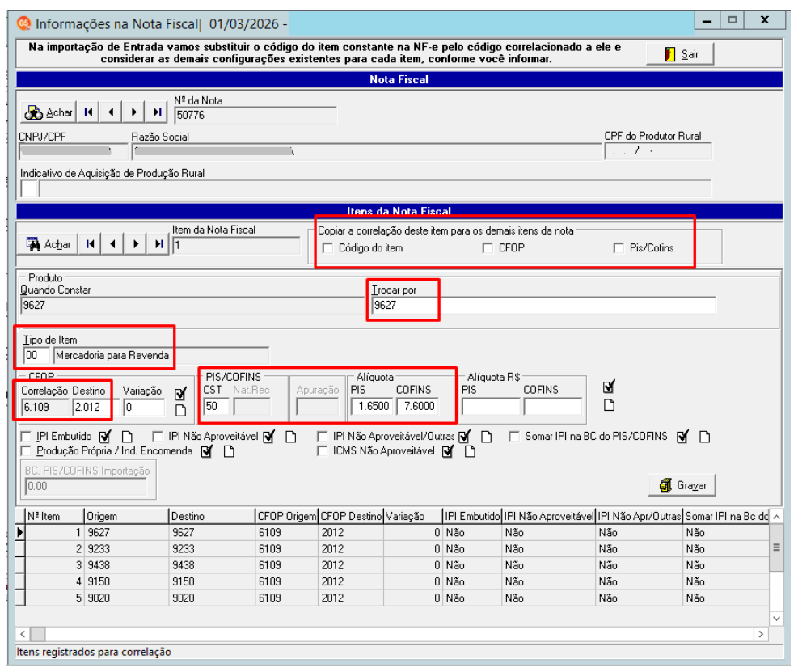The height and width of the screenshot is (672, 798).
Task: Click the grid horizontal scrollbar right arrow
Action: (761, 634)
